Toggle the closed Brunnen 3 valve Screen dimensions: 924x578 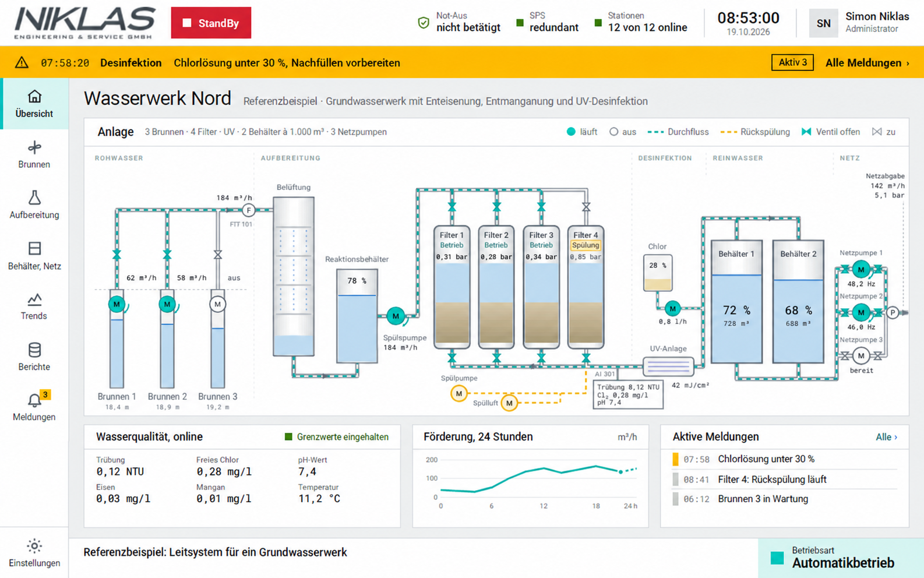point(217,255)
